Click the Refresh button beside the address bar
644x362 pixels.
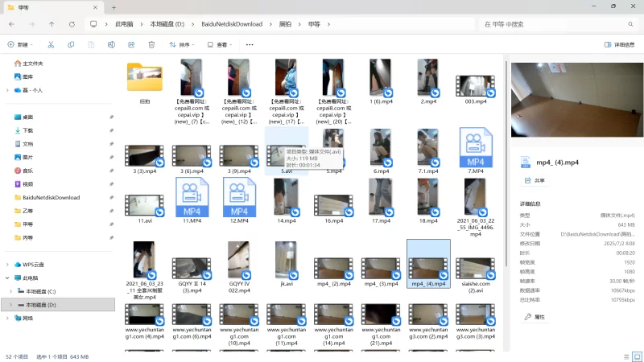tap(72, 24)
